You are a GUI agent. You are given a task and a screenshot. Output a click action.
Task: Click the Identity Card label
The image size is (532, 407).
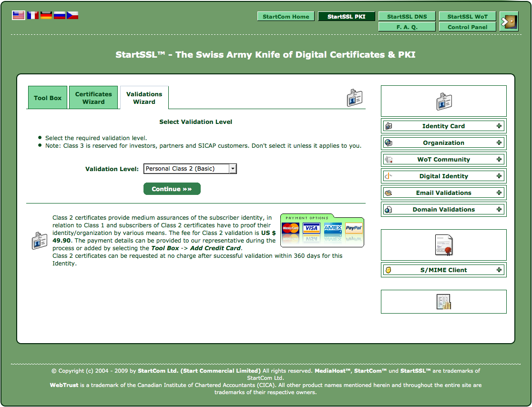coord(443,126)
